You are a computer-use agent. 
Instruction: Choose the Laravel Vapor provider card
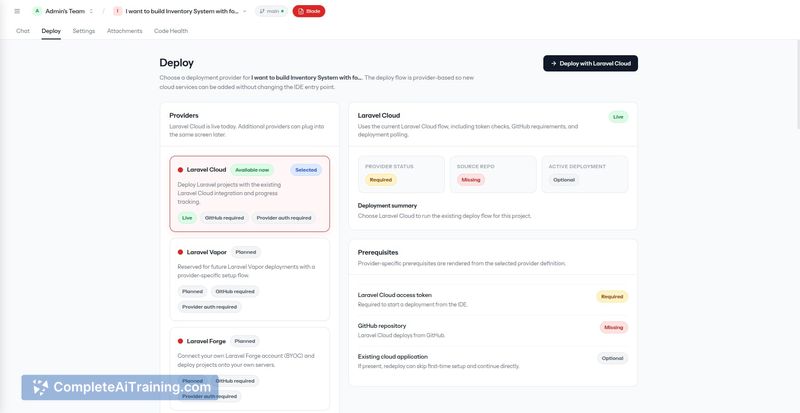(x=250, y=279)
